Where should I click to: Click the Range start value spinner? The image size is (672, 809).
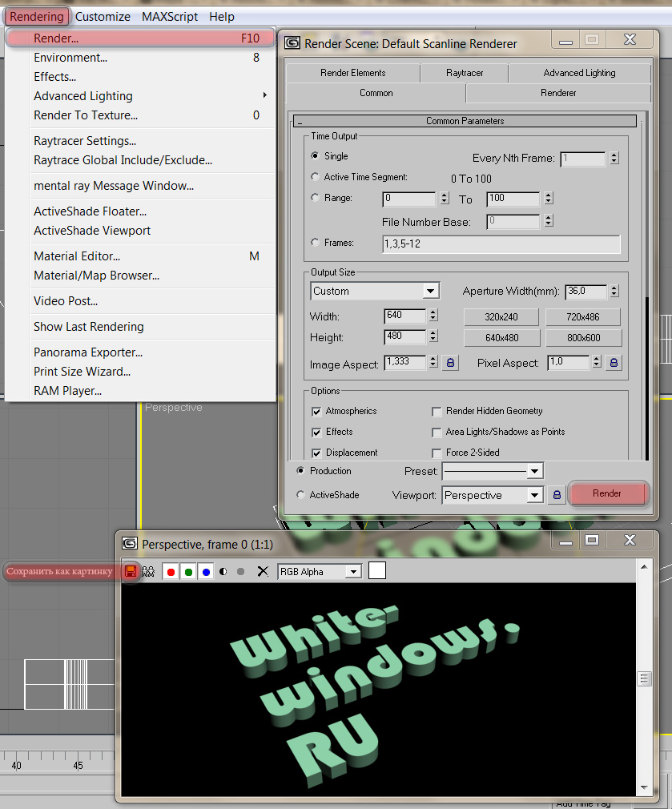coord(445,198)
